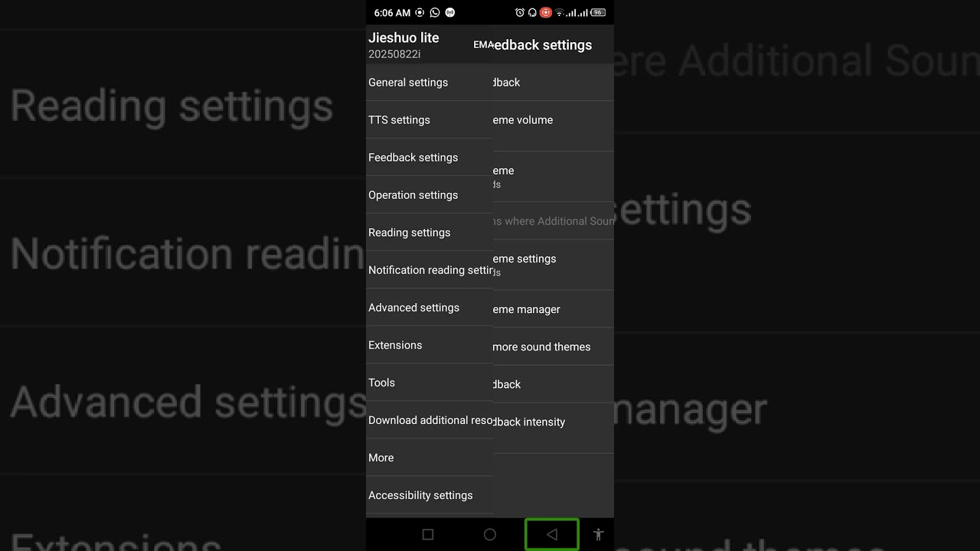
Task: Tap the WhatsApp notification icon in status bar
Action: click(x=435, y=12)
